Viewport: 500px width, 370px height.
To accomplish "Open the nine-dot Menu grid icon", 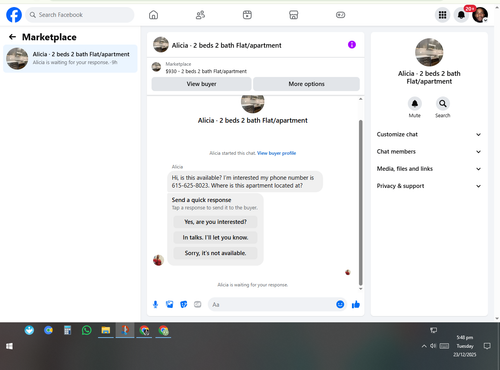I will [x=442, y=15].
